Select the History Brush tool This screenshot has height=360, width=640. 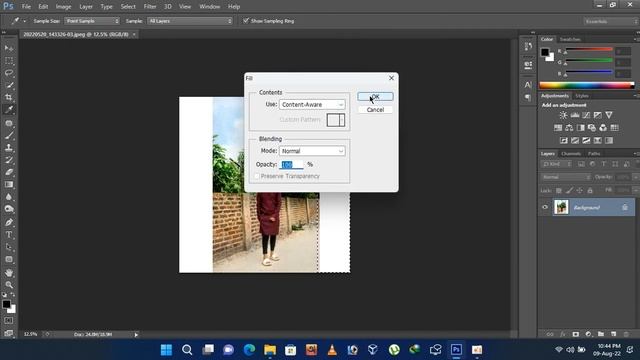click(9, 160)
